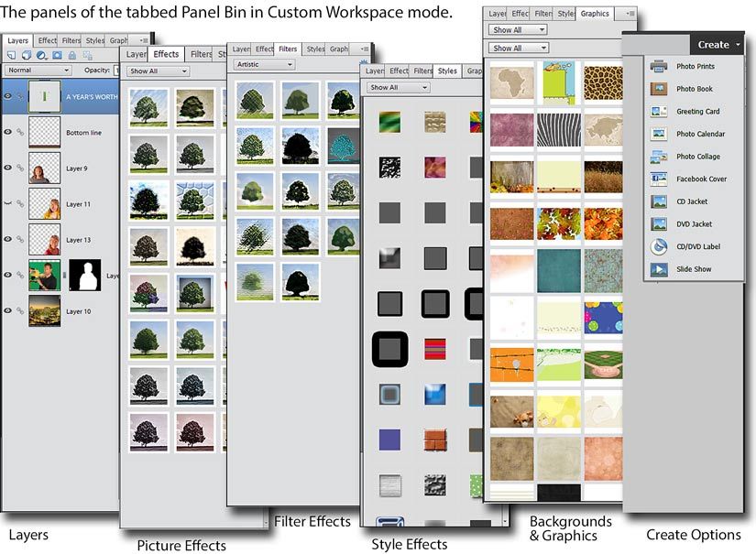Select Layers tab in the Layers panel
The height and width of the screenshot is (554, 756).
17,40
